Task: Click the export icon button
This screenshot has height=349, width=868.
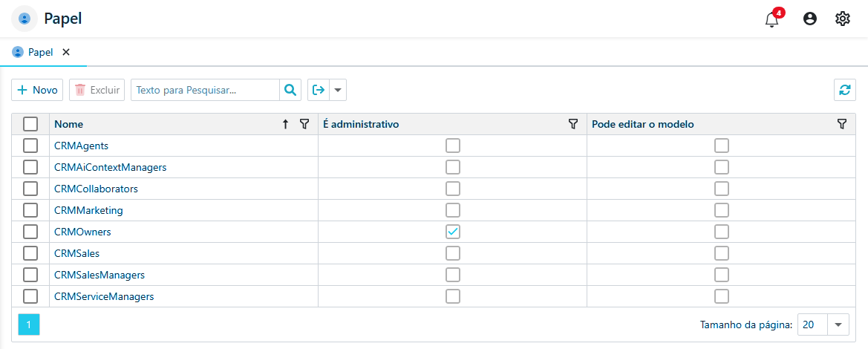Action: click(x=319, y=90)
